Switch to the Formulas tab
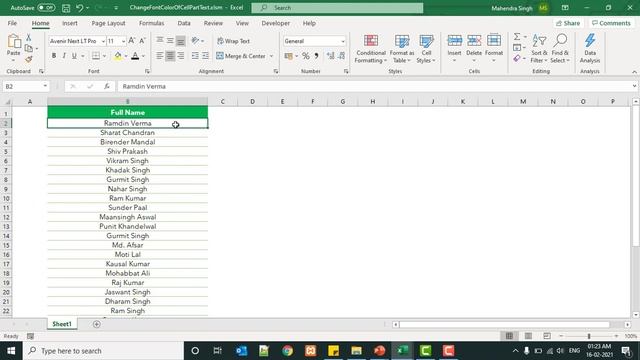The height and width of the screenshot is (360, 640). [x=151, y=23]
